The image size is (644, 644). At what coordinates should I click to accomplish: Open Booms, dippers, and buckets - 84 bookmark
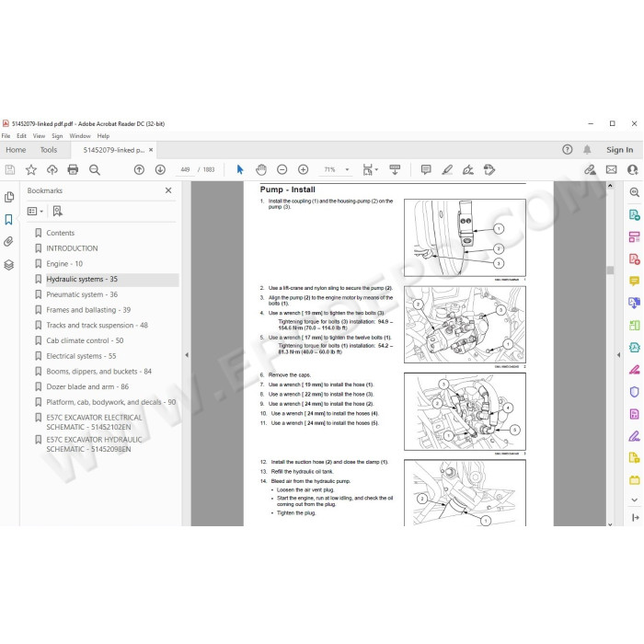coord(99,372)
